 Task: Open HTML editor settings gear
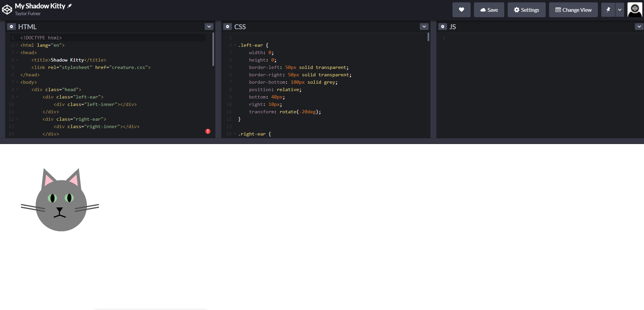(11, 27)
